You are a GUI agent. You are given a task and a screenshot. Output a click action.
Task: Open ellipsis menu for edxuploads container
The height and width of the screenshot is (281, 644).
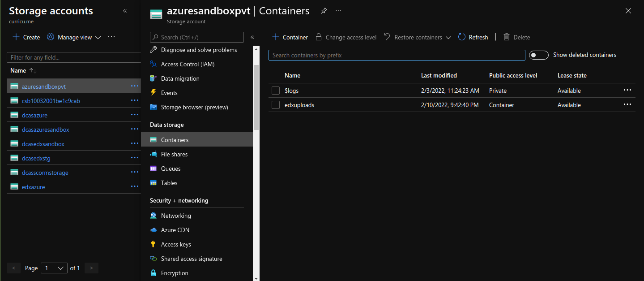[627, 104]
